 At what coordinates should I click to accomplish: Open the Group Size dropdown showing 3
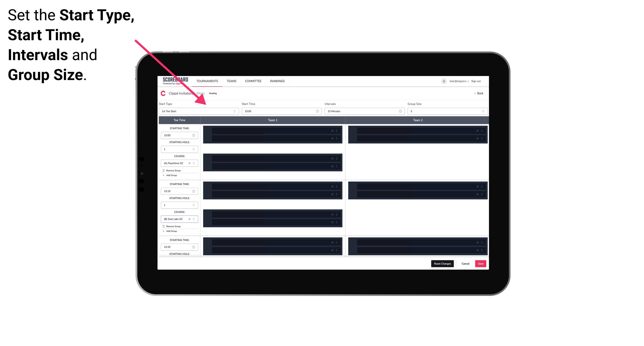click(447, 111)
